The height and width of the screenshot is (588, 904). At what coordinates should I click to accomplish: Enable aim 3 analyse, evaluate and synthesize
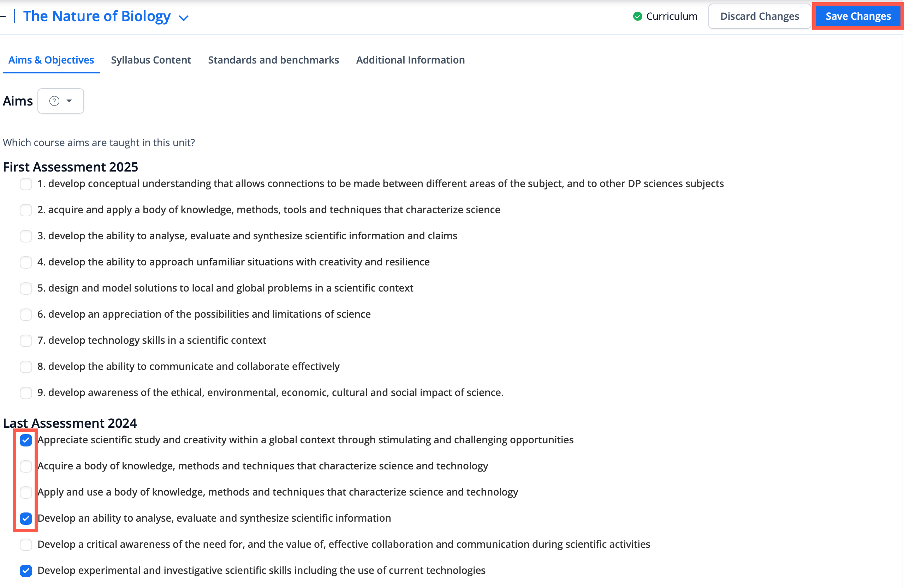coord(26,236)
